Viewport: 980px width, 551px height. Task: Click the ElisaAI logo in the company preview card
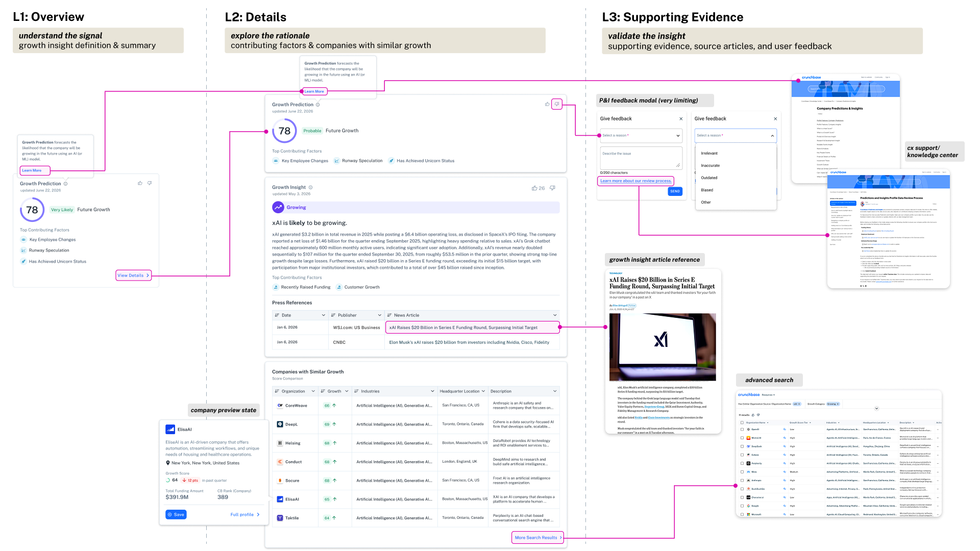pyautogui.click(x=170, y=430)
